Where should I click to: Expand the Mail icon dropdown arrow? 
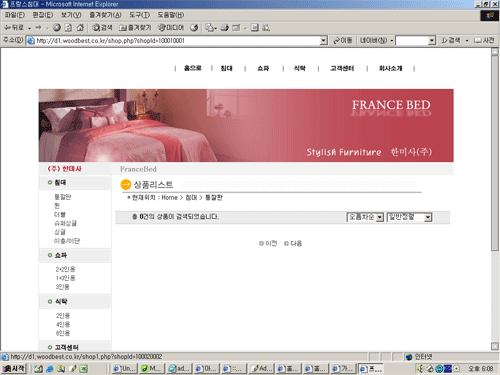coord(216,28)
